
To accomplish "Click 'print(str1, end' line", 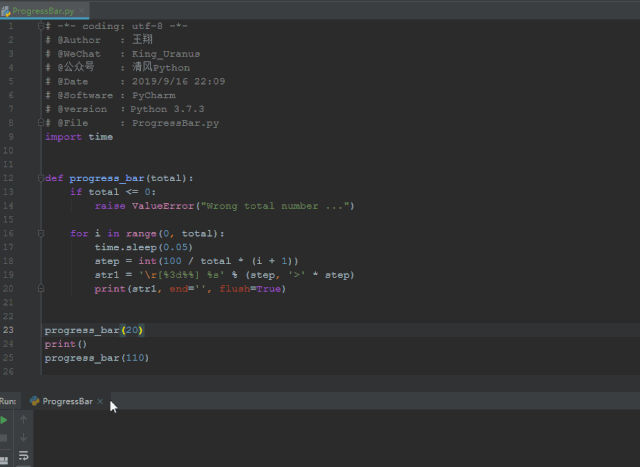I will click(190, 289).
